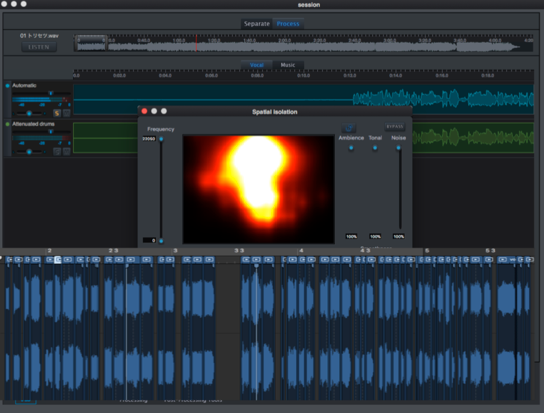Mute the Attenuated drums track
Screen dimensions: 544x413
tap(67, 151)
